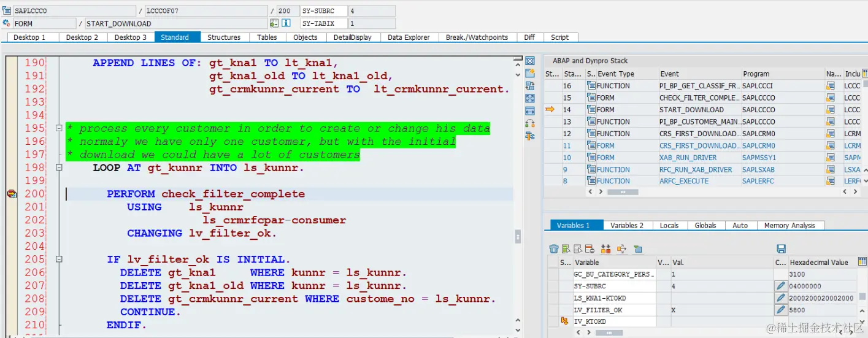
Task: Switch to Globals tab
Action: click(x=705, y=225)
